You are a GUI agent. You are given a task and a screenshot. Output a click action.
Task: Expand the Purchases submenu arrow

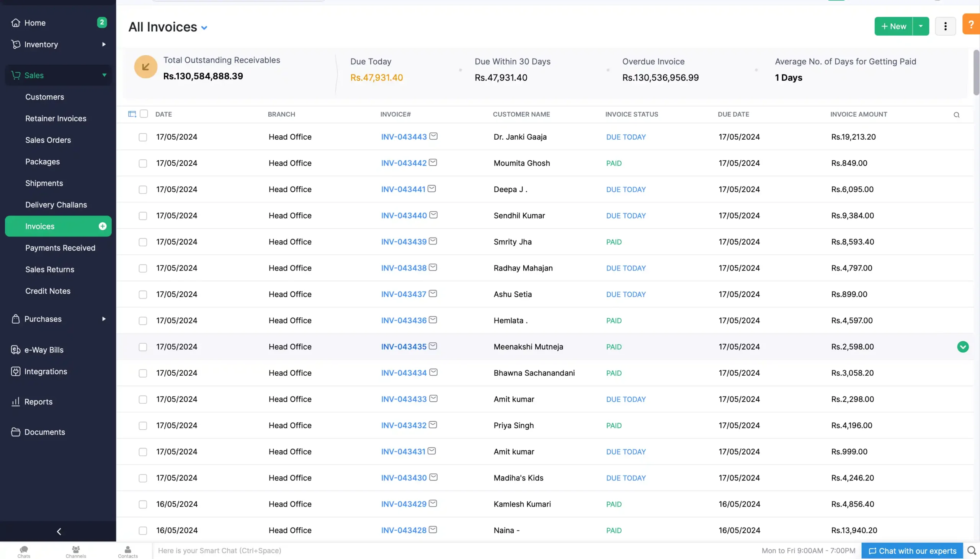coord(104,319)
